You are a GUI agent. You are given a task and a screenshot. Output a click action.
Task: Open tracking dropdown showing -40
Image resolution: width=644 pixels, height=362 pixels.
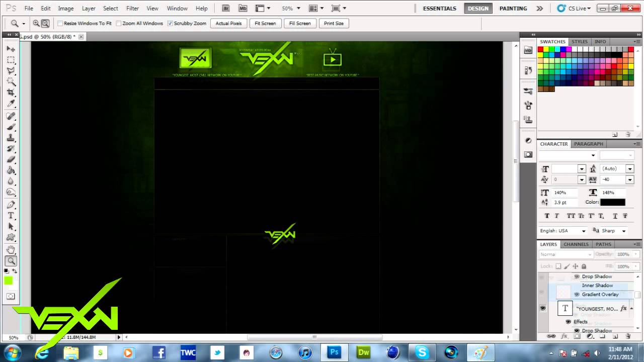(629, 179)
